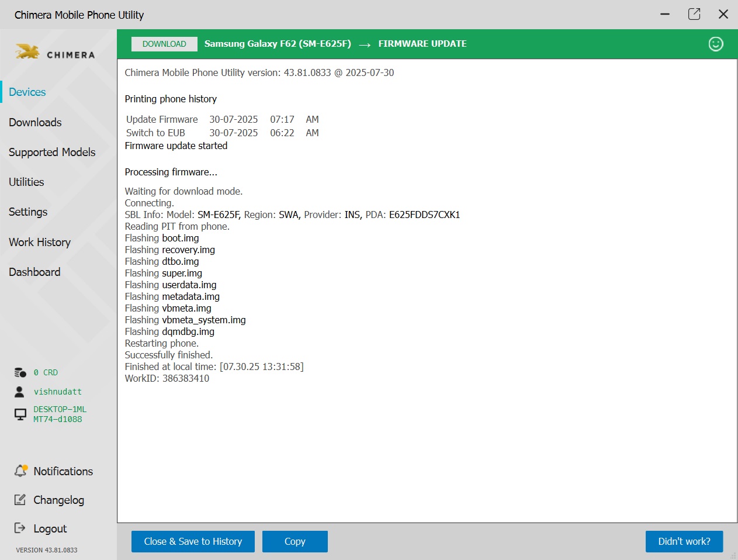
Task: Click the pop-out window icon in title bar
Action: pyautogui.click(x=694, y=14)
